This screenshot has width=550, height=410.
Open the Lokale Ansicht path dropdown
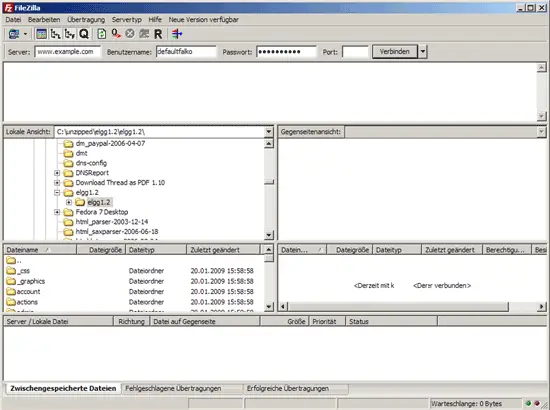[269, 132]
